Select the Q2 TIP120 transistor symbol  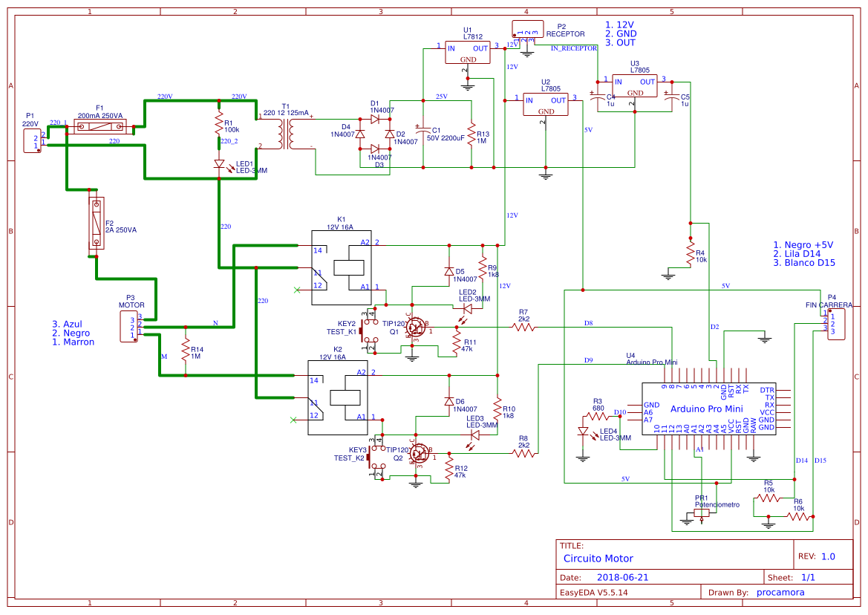(420, 454)
